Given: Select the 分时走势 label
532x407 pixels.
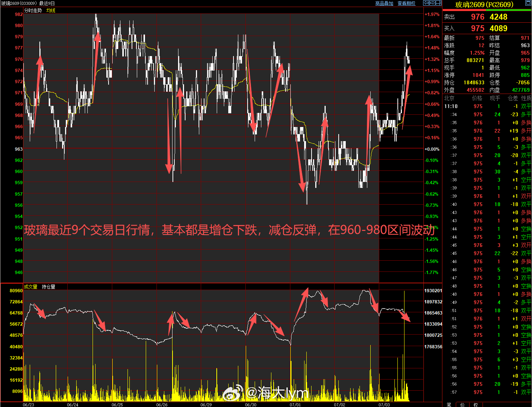Looking at the screenshot, I should pos(33,10).
